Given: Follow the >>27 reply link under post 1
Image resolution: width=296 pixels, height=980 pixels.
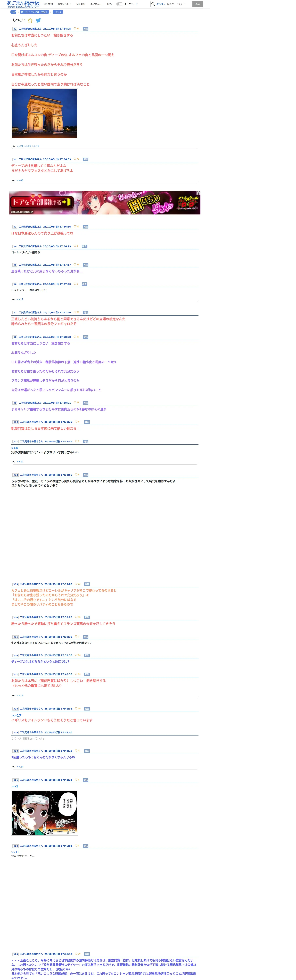Looking at the screenshot, I should point(28,146).
